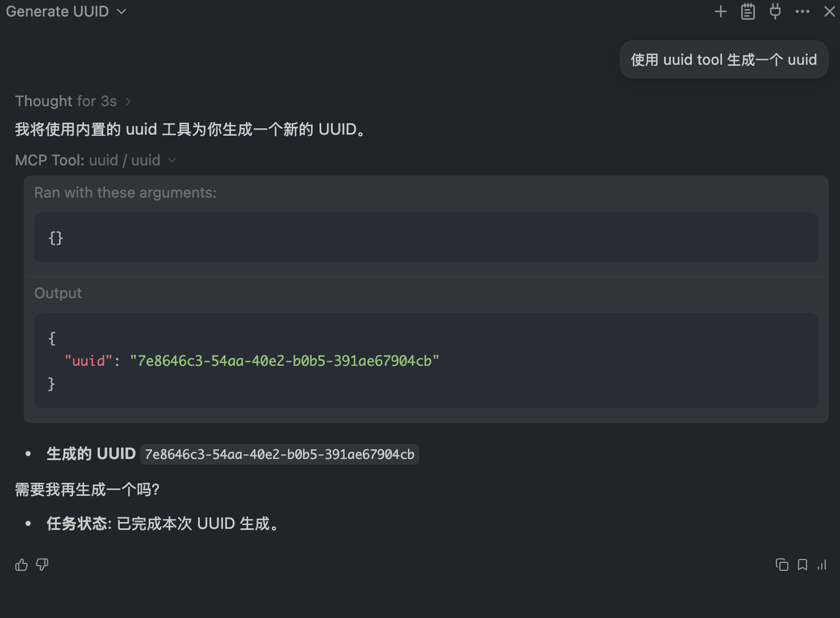Image resolution: width=840 pixels, height=618 pixels.
Task: Select the inline UUID code in bullet list
Action: [x=279, y=454]
